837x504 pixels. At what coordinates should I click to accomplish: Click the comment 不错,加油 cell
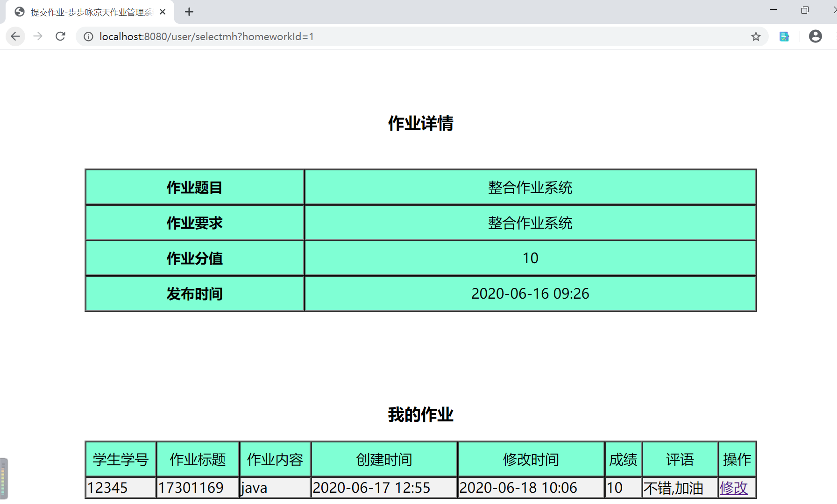point(680,488)
